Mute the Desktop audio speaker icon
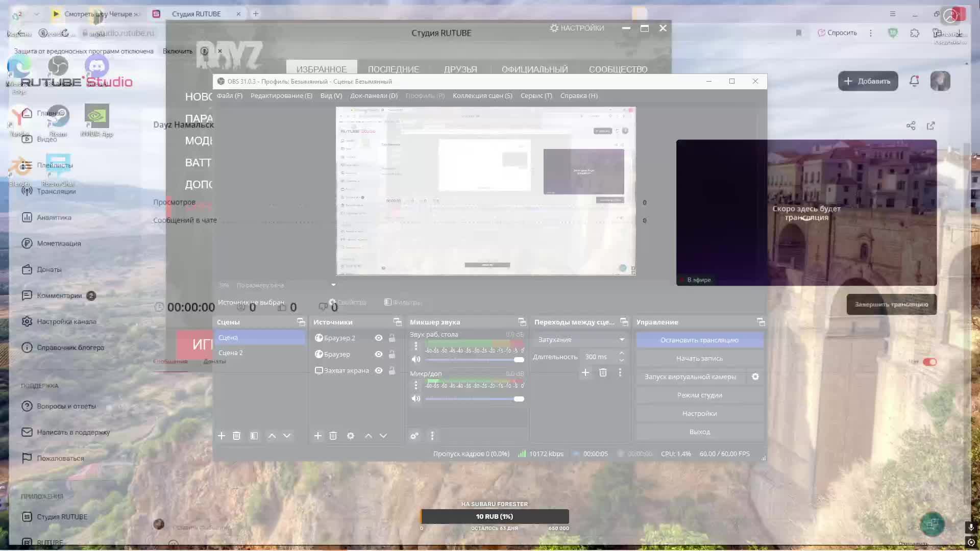Image resolution: width=980 pixels, height=551 pixels. pos(415,359)
